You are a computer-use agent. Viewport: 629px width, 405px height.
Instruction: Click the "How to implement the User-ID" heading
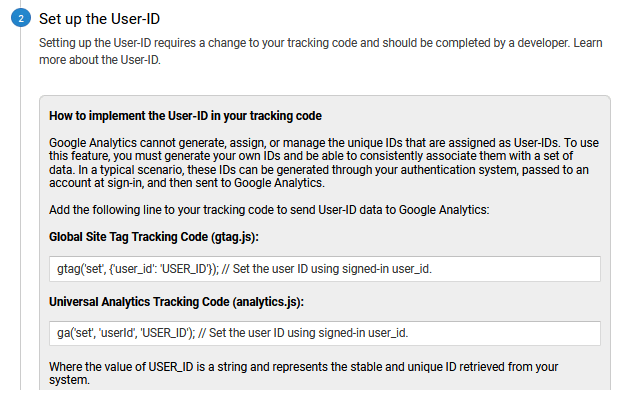[184, 115]
